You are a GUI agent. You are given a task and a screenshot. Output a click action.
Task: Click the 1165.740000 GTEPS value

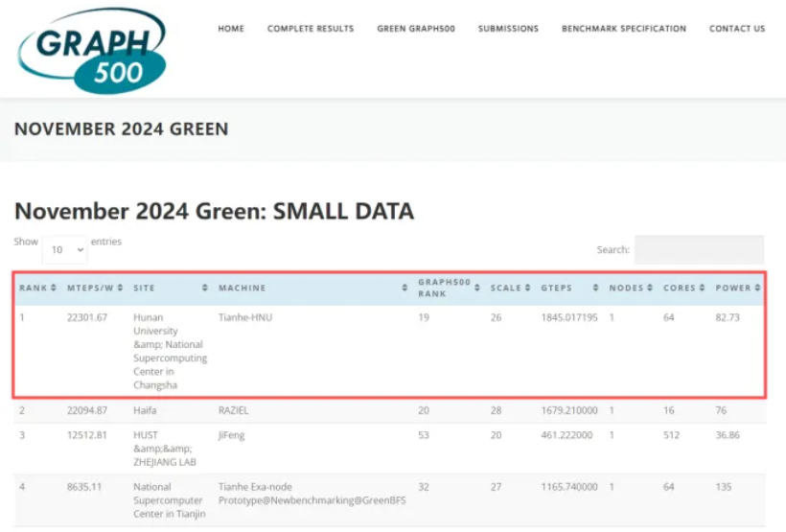click(x=569, y=487)
